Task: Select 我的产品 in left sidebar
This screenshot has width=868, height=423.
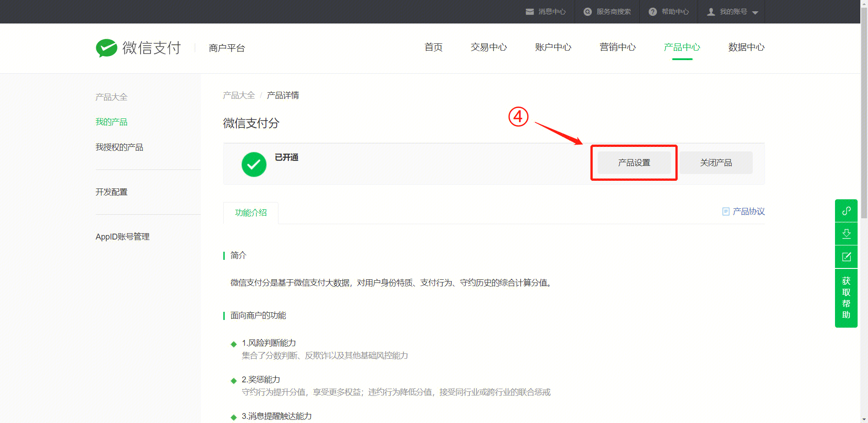Action: [112, 122]
